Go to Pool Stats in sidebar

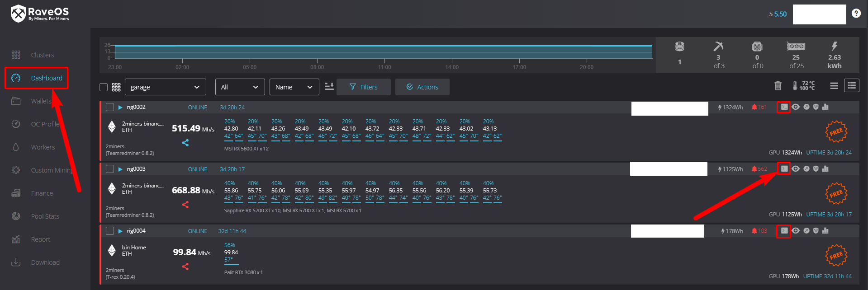45,216
